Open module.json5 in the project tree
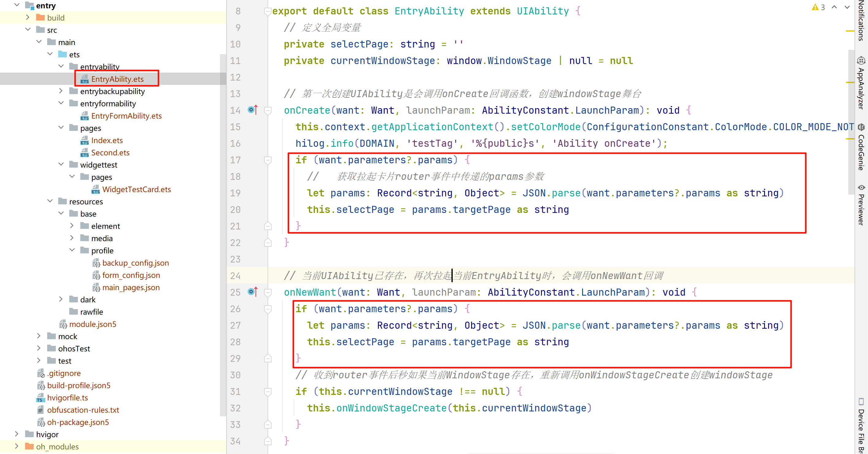This screenshot has width=868, height=454. click(92, 324)
